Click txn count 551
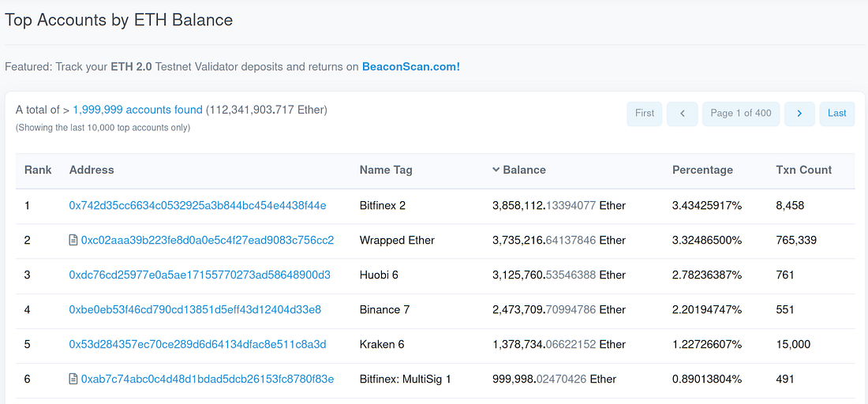This screenshot has height=404, width=868. (x=785, y=310)
